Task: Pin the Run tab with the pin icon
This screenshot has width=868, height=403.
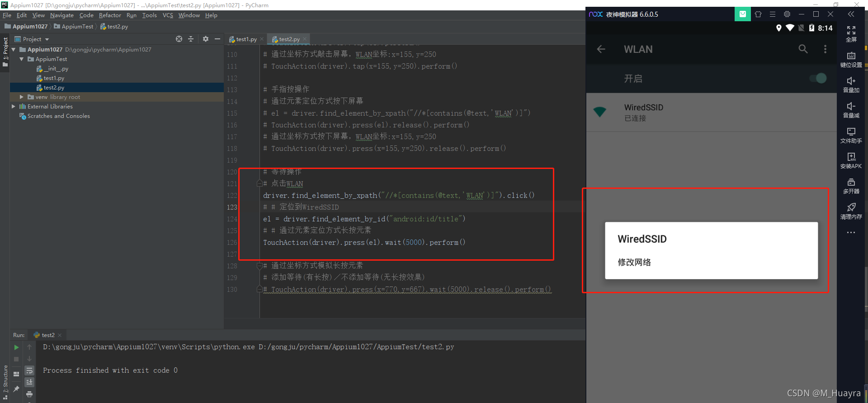Action: (16, 389)
